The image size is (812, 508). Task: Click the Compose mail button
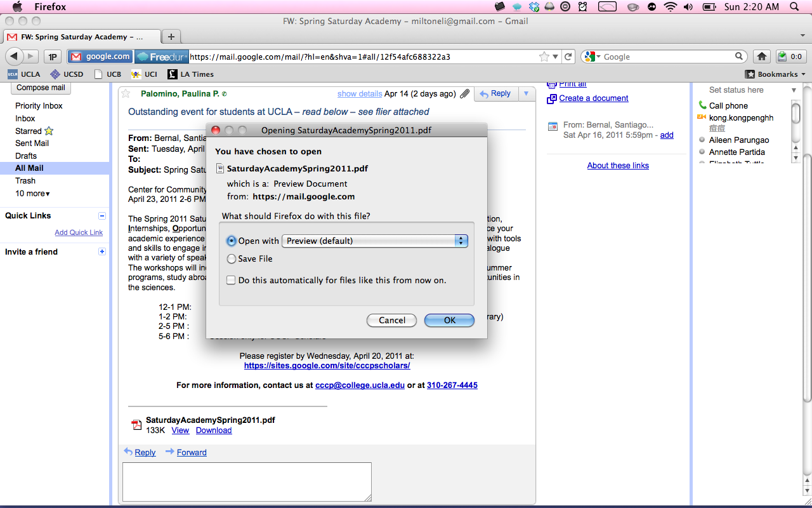click(41, 88)
